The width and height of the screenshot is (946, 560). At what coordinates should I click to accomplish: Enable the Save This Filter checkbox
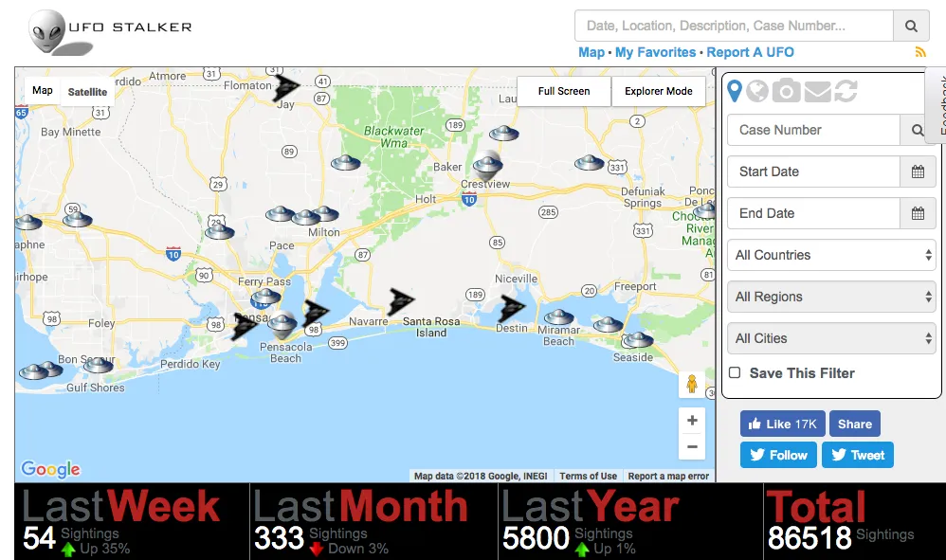735,372
